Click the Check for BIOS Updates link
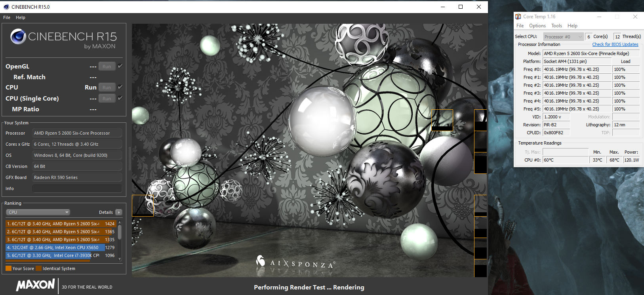The width and height of the screenshot is (644, 295). (x=615, y=44)
